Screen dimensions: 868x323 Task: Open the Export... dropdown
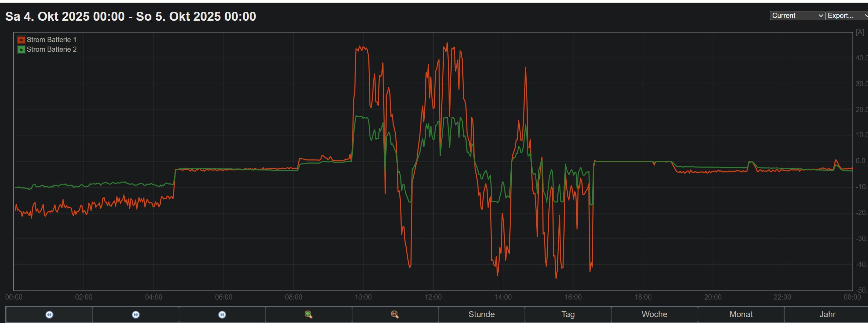[846, 16]
